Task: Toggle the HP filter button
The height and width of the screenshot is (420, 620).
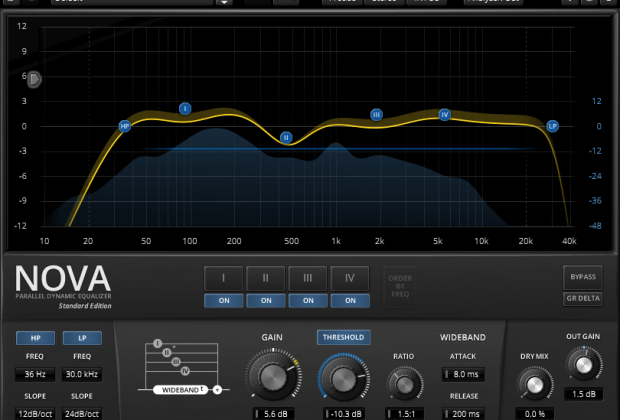Action: (36, 338)
